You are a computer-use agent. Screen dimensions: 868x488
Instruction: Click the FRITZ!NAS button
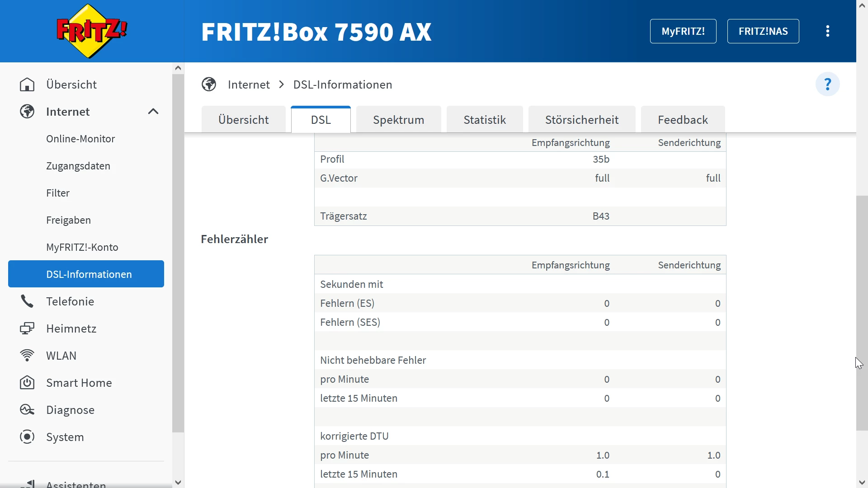[x=763, y=31]
